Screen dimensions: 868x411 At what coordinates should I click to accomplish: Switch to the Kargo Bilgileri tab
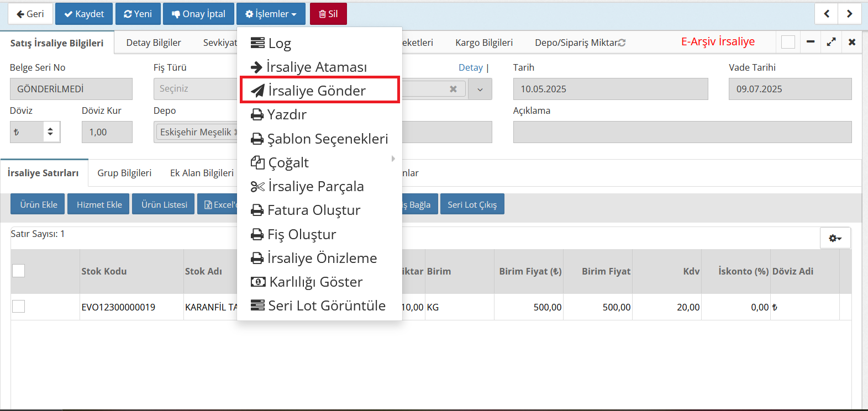click(x=484, y=43)
